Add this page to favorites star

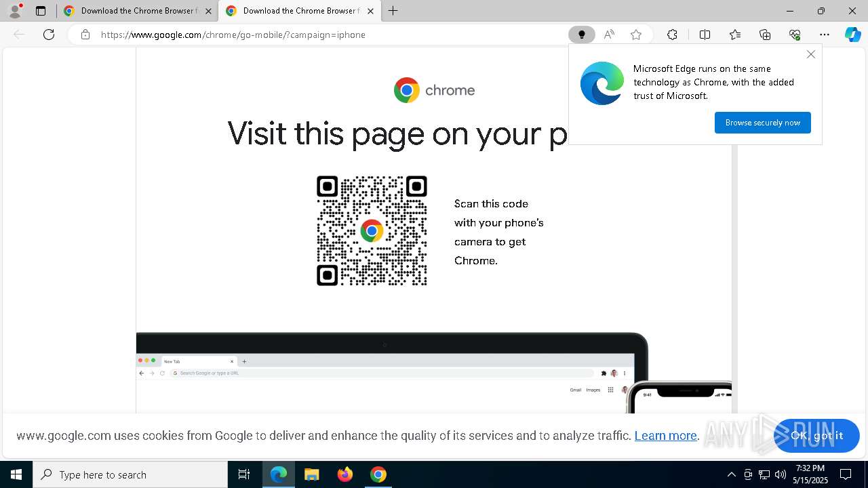pyautogui.click(x=636, y=35)
